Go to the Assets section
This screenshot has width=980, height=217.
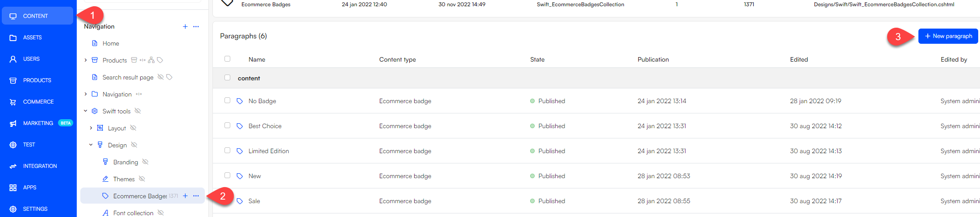[32, 38]
